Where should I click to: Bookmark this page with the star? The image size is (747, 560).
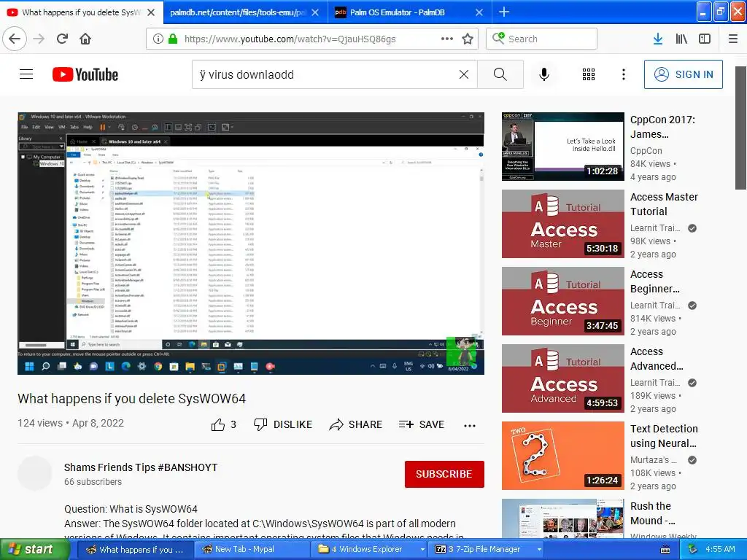468,39
